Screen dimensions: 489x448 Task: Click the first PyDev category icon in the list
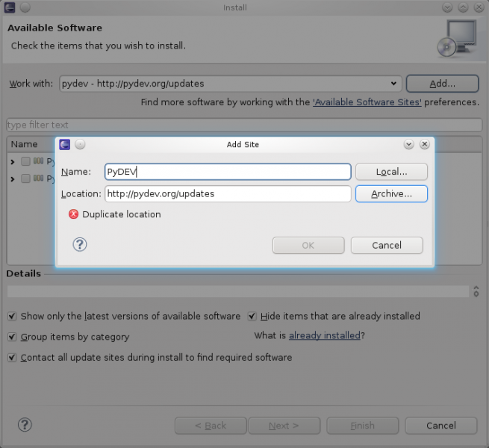(x=38, y=161)
